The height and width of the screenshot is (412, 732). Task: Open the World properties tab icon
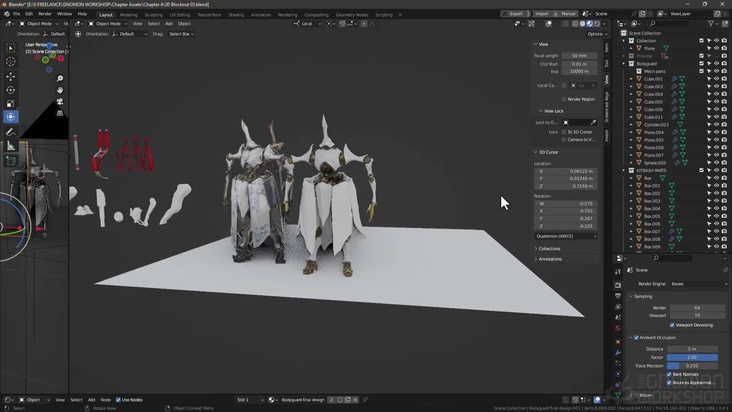[618, 328]
